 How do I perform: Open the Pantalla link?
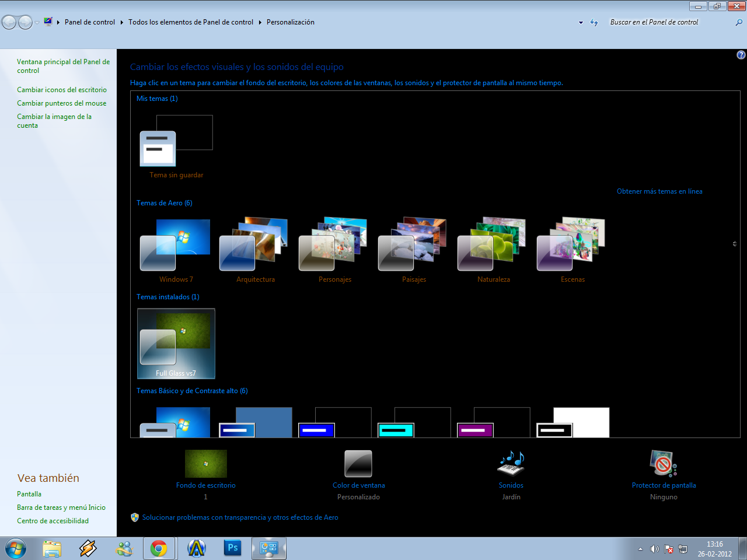pyautogui.click(x=29, y=494)
